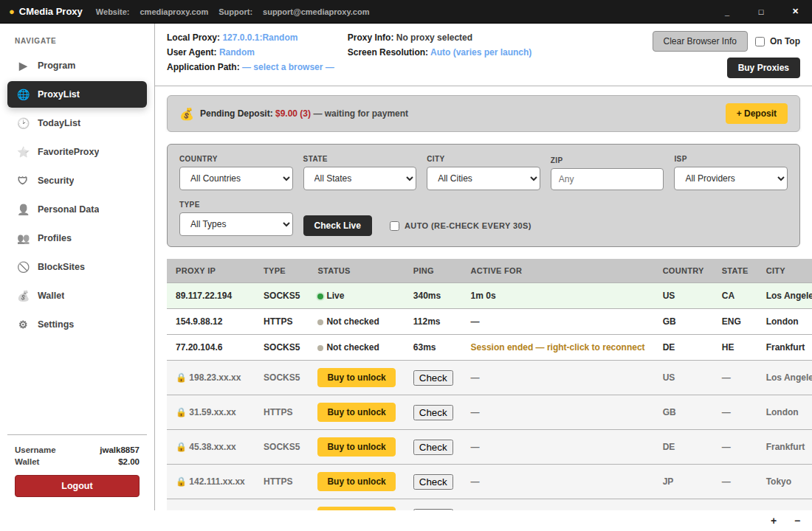The width and height of the screenshot is (812, 531).
Task: Click the Screen Resolution Auto link
Action: click(481, 52)
